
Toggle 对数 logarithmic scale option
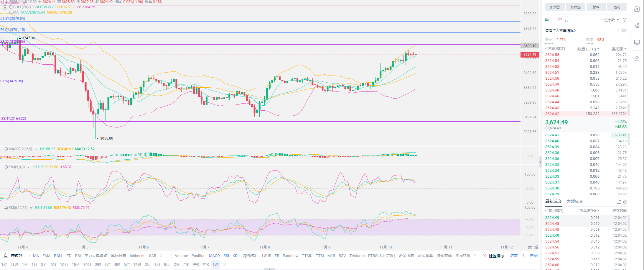tap(514, 256)
